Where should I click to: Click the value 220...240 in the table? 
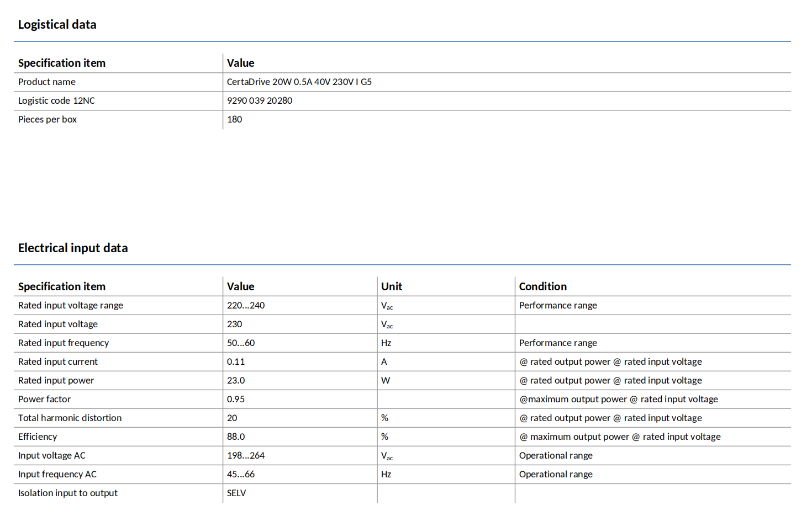tap(246, 305)
